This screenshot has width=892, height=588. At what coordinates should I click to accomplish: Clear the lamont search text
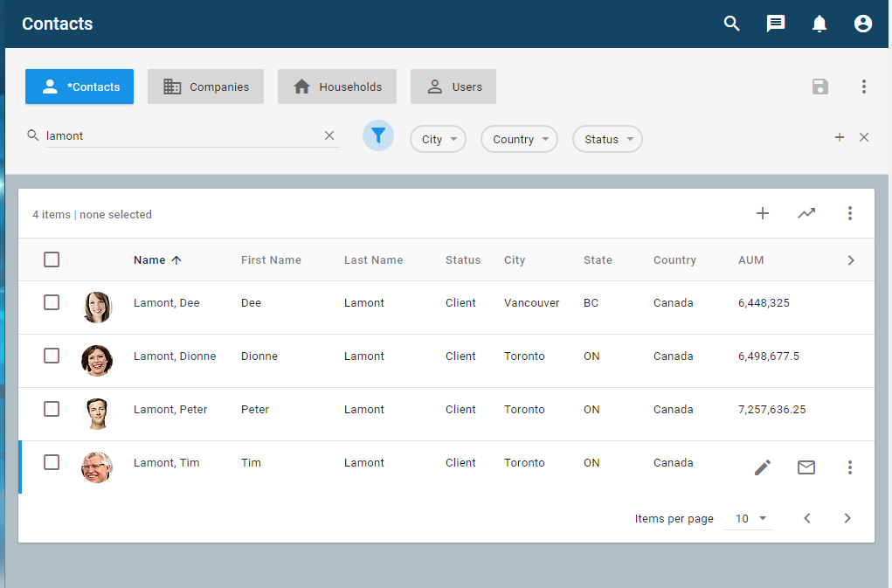click(329, 135)
